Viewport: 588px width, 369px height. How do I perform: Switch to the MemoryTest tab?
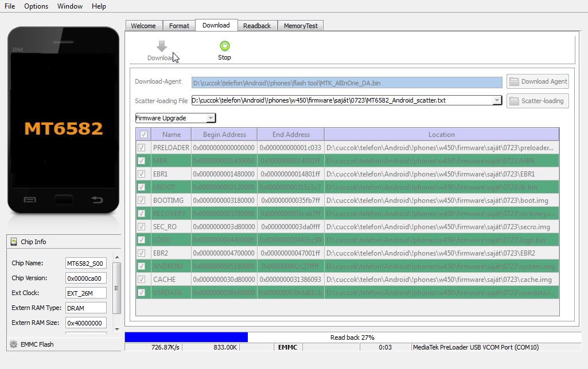tap(301, 25)
